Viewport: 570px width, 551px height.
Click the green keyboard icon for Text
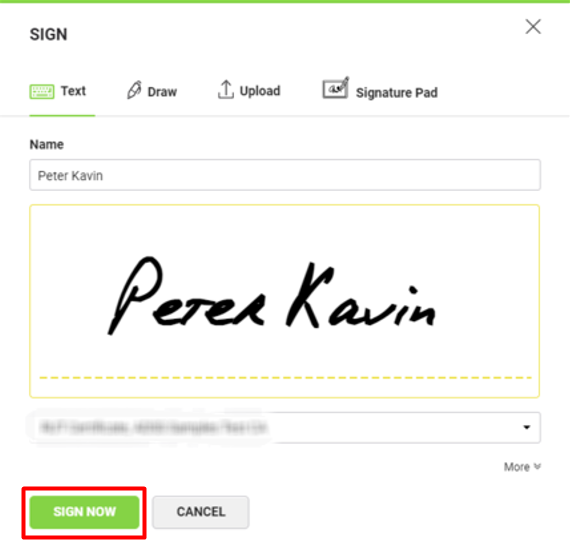click(42, 92)
